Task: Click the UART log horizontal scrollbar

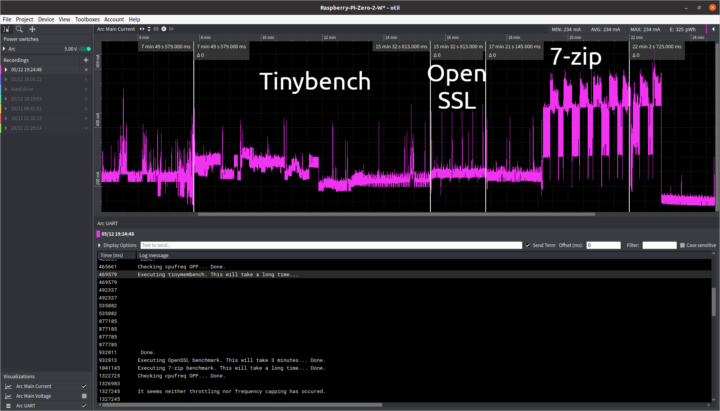Action: (242, 405)
